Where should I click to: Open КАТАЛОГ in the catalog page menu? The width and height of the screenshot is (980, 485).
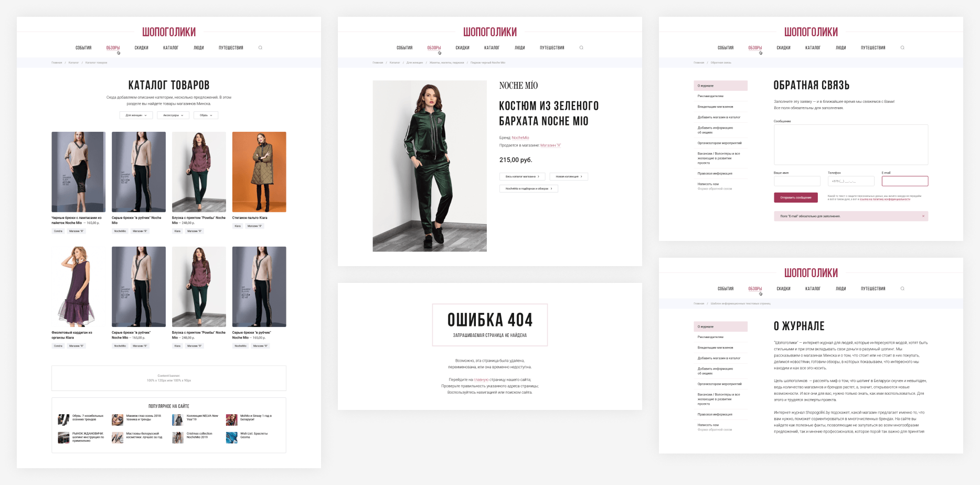click(171, 48)
